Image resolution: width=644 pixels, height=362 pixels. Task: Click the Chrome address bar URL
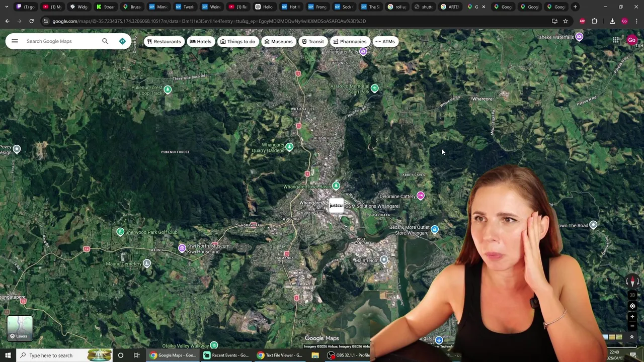(x=209, y=21)
